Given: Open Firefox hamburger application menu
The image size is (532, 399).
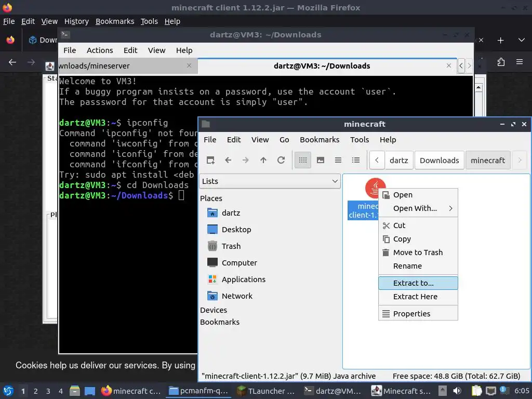Looking at the screenshot, I should (520, 62).
